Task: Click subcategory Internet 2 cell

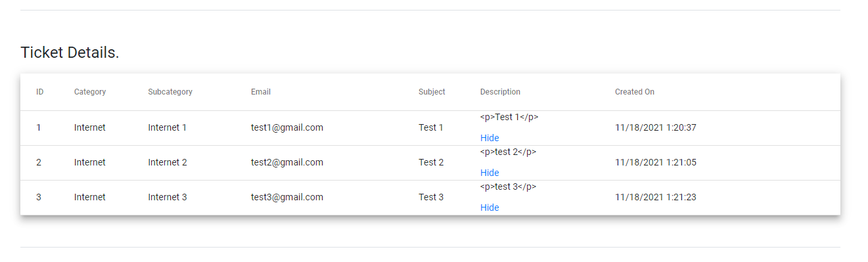Action: coord(168,162)
